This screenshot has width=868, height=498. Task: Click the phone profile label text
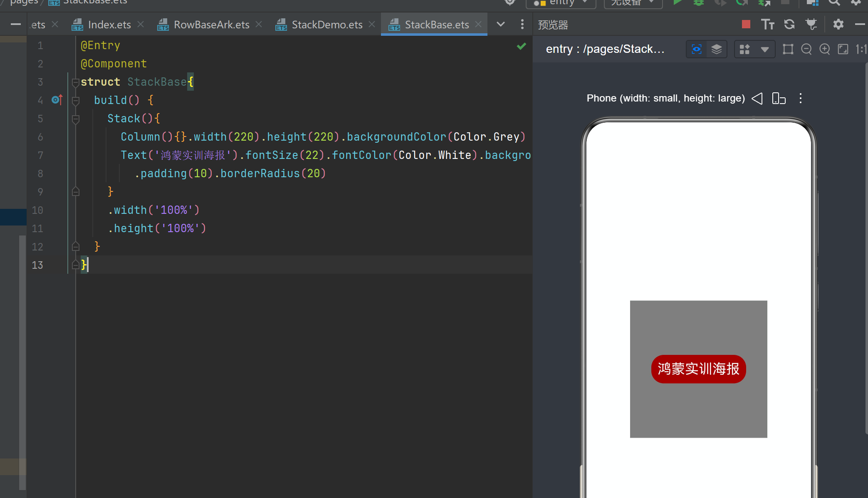pyautogui.click(x=665, y=99)
